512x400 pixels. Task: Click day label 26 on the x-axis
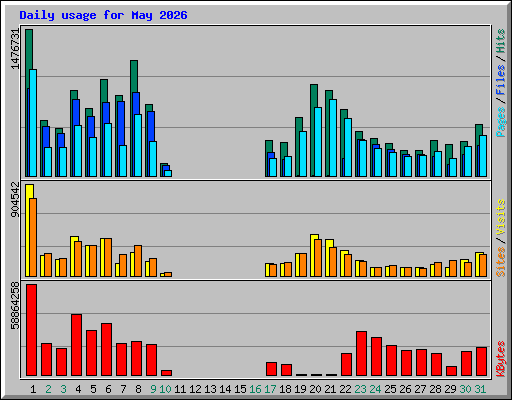click(405, 389)
